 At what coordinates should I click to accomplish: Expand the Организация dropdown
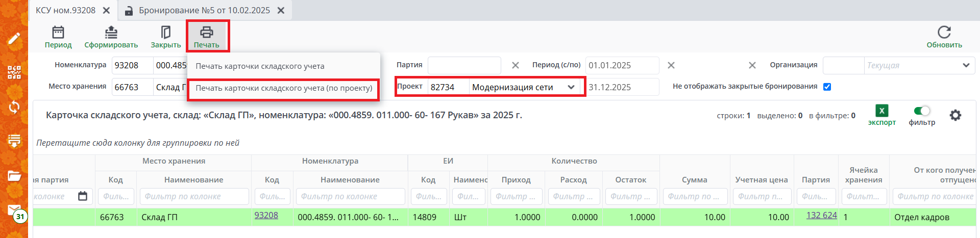pos(966,65)
